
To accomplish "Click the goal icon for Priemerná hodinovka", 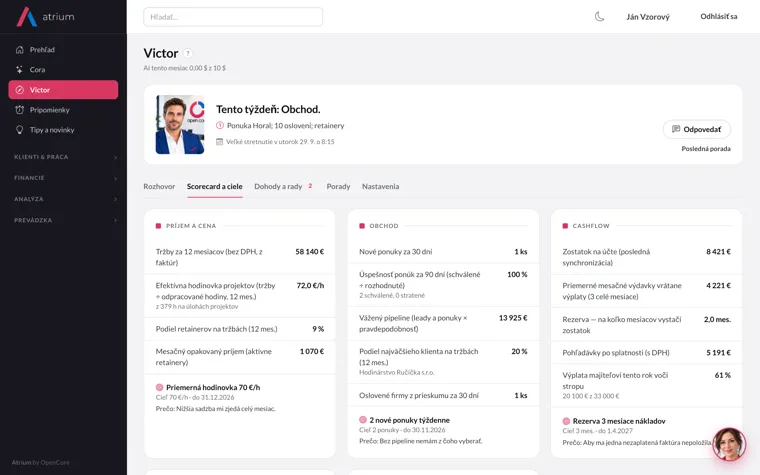I will pos(159,387).
